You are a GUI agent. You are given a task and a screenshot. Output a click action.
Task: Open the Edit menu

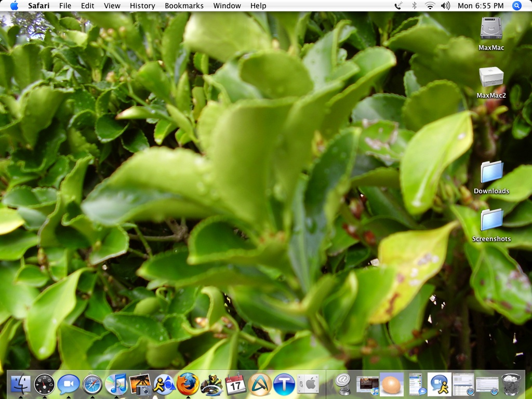tap(87, 6)
